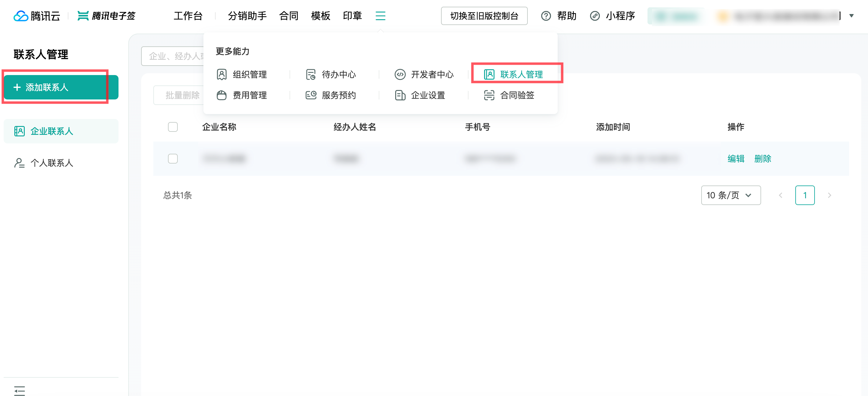868x396 pixels.
Task: Click the previous page arrow
Action: pyautogui.click(x=780, y=195)
